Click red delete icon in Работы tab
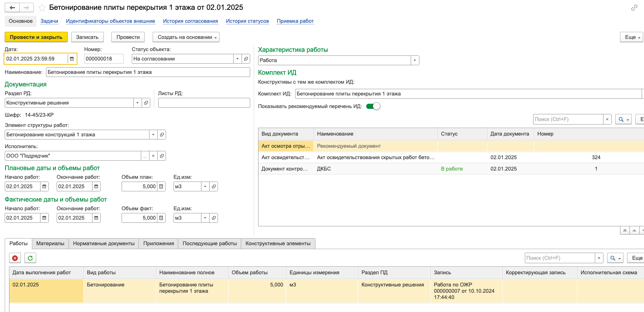Screen dimensions: 644x312 click(15, 258)
